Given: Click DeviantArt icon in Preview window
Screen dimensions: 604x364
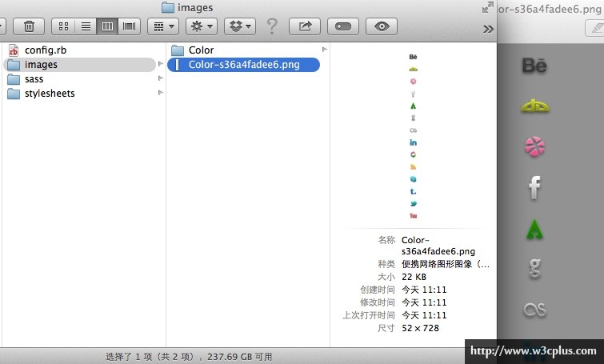Looking at the screenshot, I should click(535, 106).
